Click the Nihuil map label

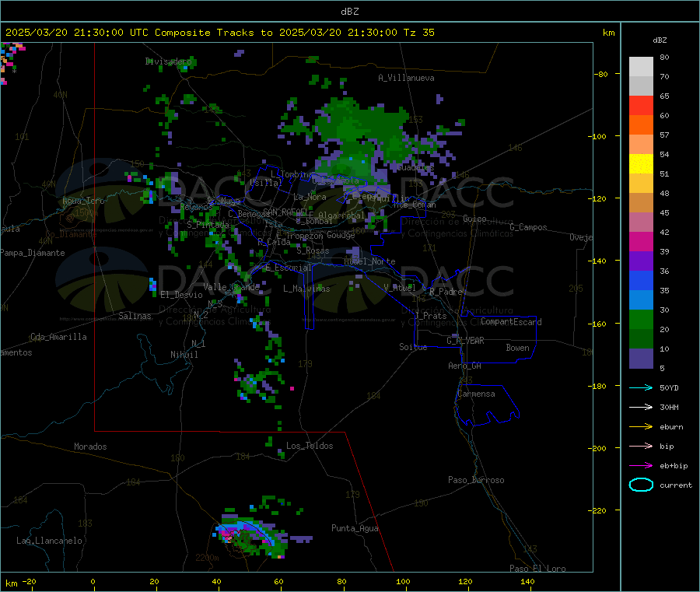[x=184, y=355]
